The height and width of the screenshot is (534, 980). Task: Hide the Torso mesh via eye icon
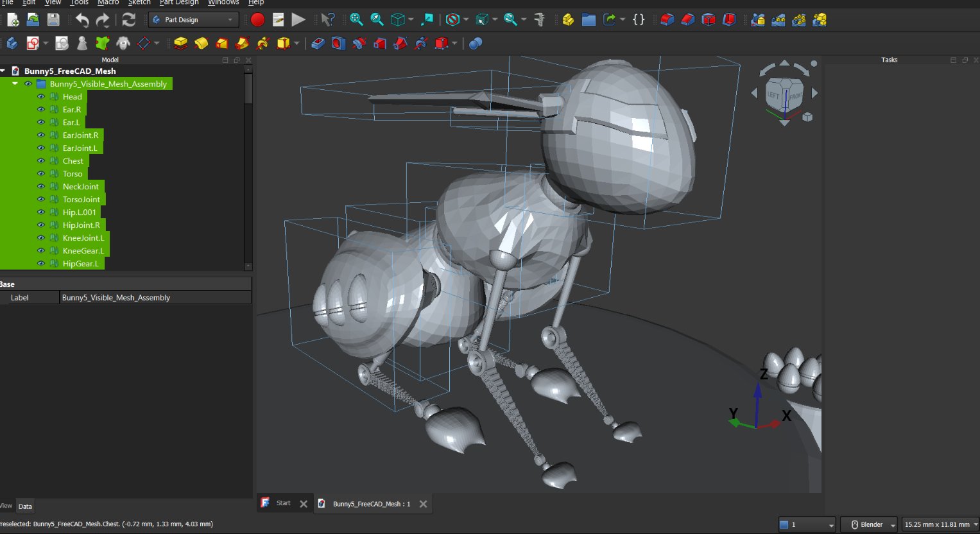[x=40, y=174]
